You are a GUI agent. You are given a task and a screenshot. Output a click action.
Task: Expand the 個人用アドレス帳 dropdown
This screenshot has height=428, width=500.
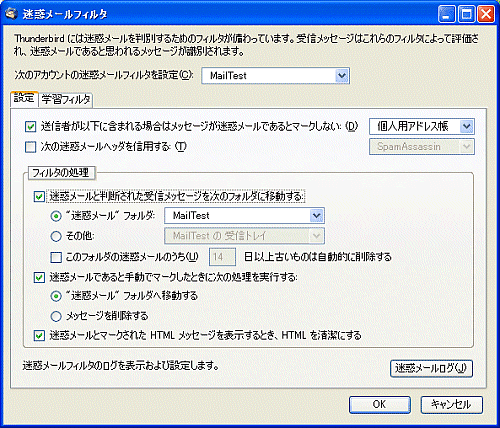tap(422, 126)
